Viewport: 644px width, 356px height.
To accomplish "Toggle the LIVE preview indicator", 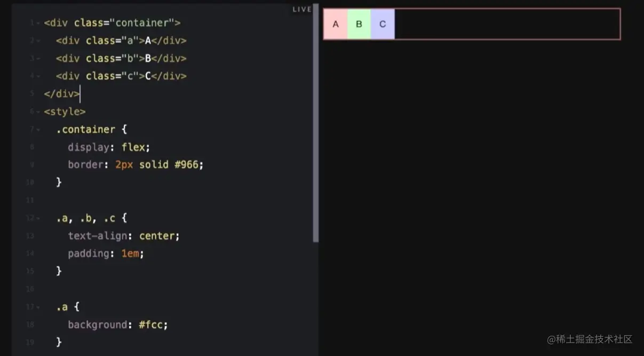I will tap(301, 9).
